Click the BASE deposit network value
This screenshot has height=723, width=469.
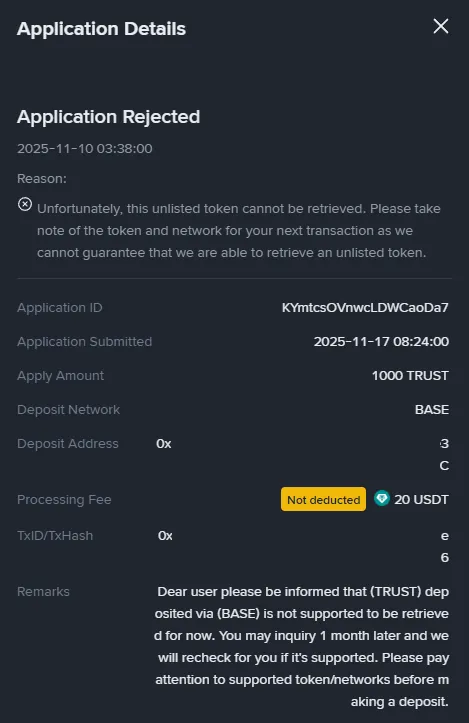pyautogui.click(x=432, y=409)
